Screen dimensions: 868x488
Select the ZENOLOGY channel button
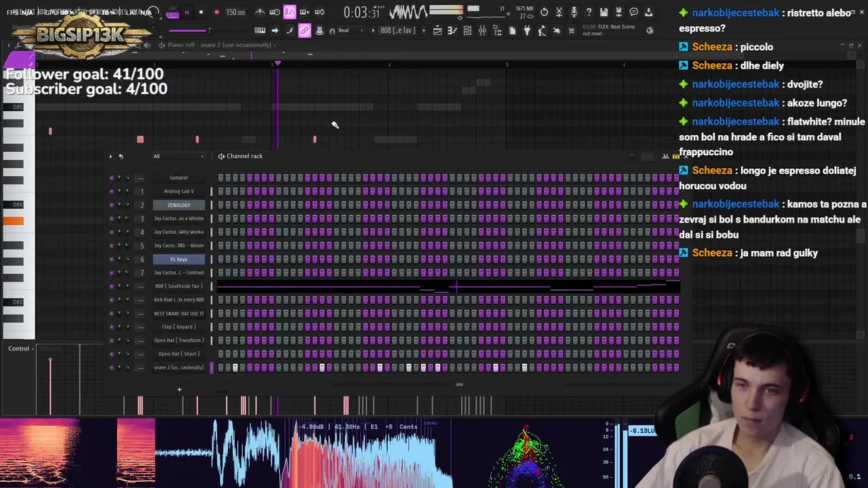(x=179, y=205)
